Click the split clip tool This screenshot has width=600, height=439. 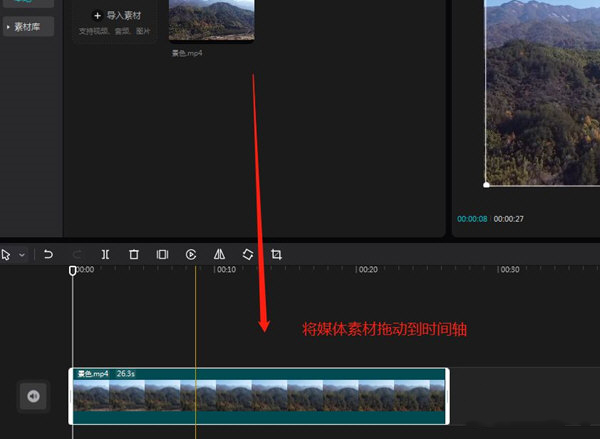pos(105,255)
